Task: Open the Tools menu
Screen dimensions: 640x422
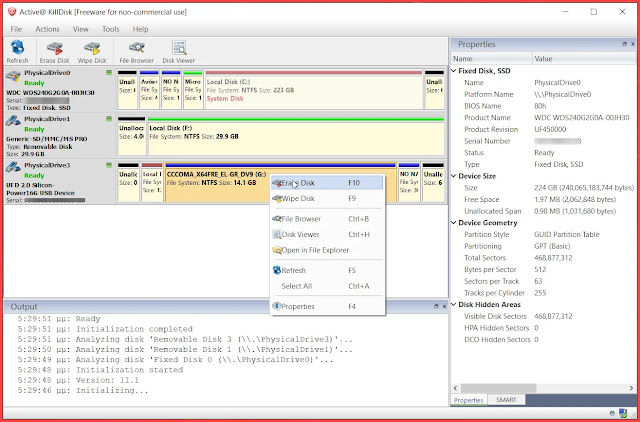Action: 111,29
